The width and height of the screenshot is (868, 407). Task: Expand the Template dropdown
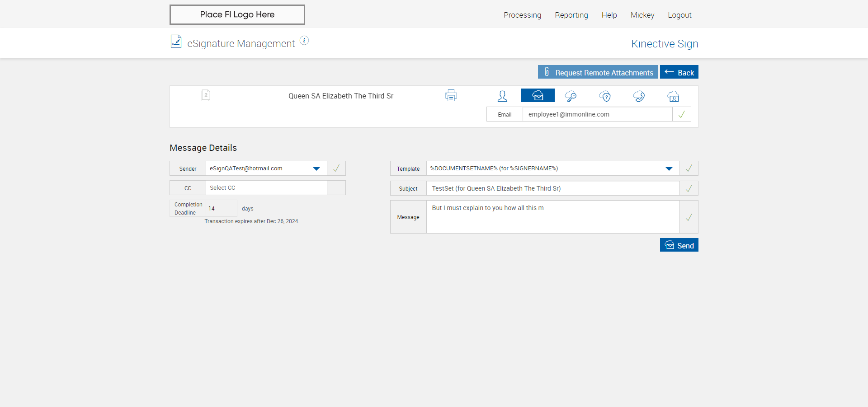click(x=553, y=168)
